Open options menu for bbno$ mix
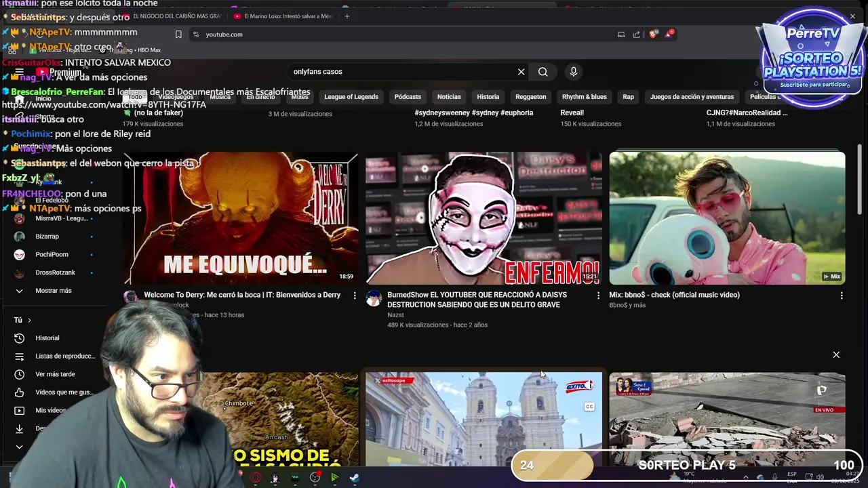868x488 pixels. pyautogui.click(x=842, y=296)
